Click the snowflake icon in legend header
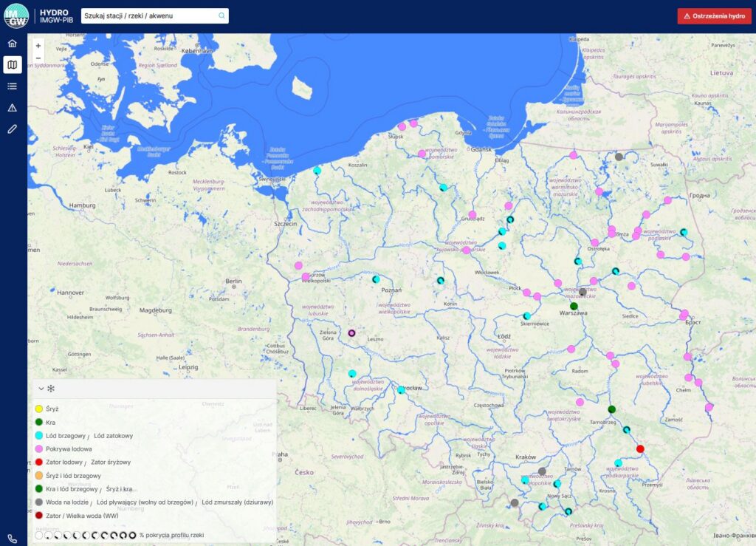 coord(52,389)
